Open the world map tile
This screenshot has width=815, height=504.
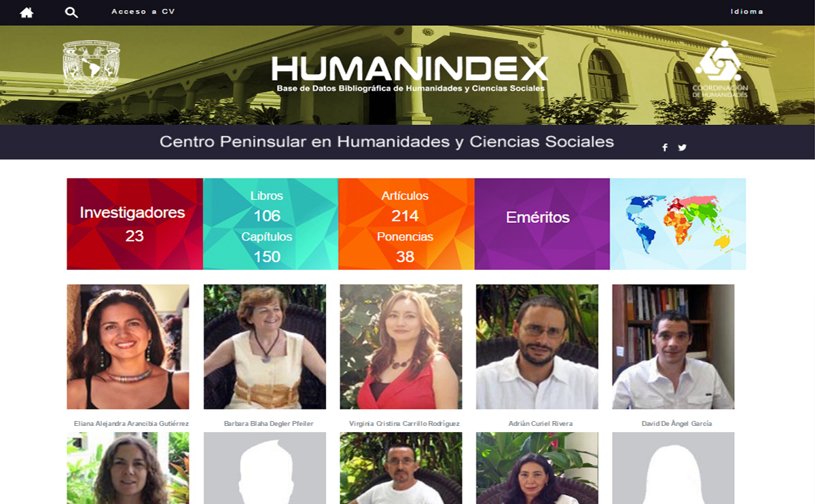[678, 223]
